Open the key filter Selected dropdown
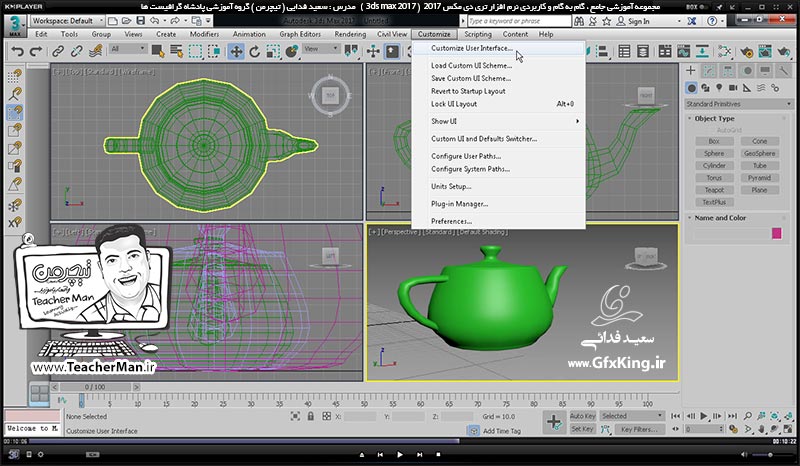 point(632,416)
